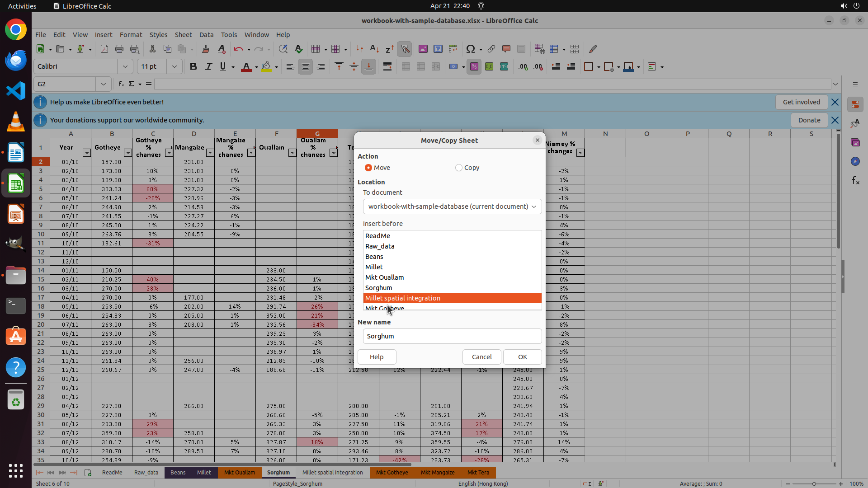
Task: Switch to the Mkt Gotheye sheet tab
Action: pyautogui.click(x=392, y=473)
